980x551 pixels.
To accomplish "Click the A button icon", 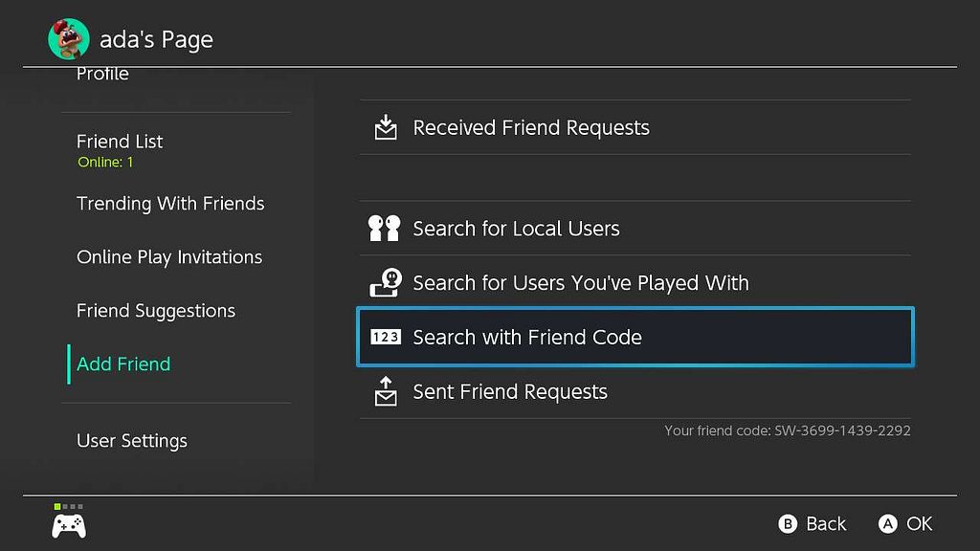I will 887,523.
